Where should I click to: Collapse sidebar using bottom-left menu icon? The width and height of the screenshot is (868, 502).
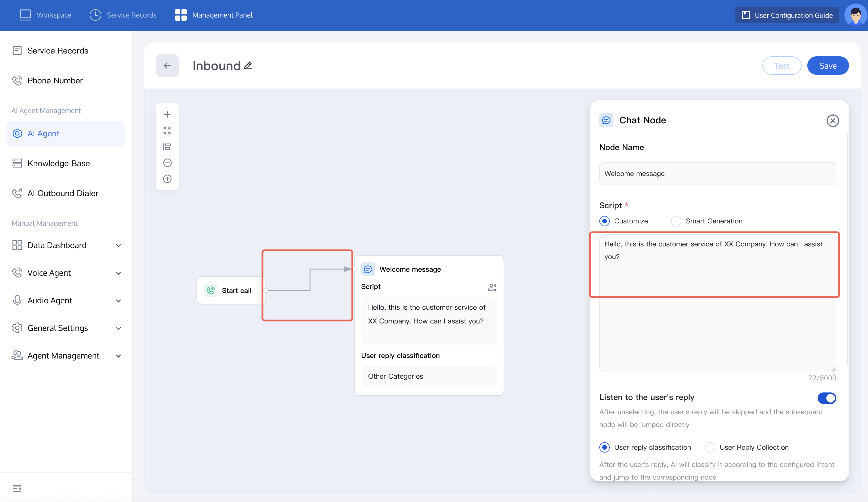tap(17, 488)
